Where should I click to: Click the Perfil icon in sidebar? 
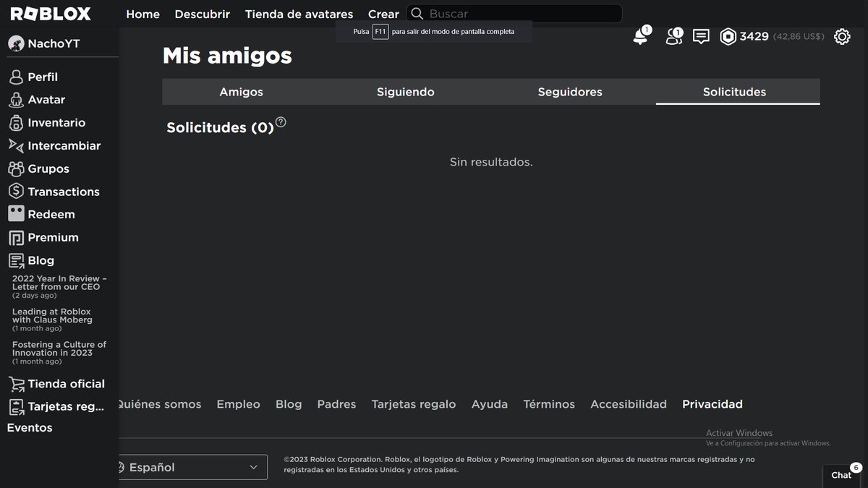tap(16, 77)
